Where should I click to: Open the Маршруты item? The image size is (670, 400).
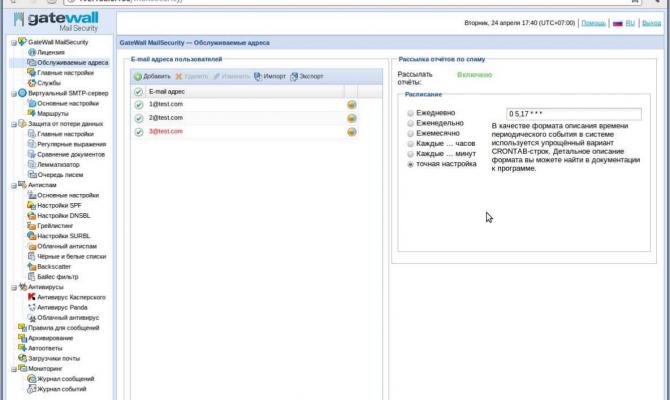pos(53,114)
